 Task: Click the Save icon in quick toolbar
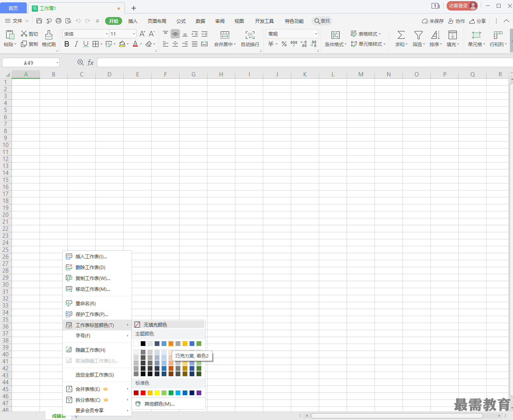click(x=39, y=21)
